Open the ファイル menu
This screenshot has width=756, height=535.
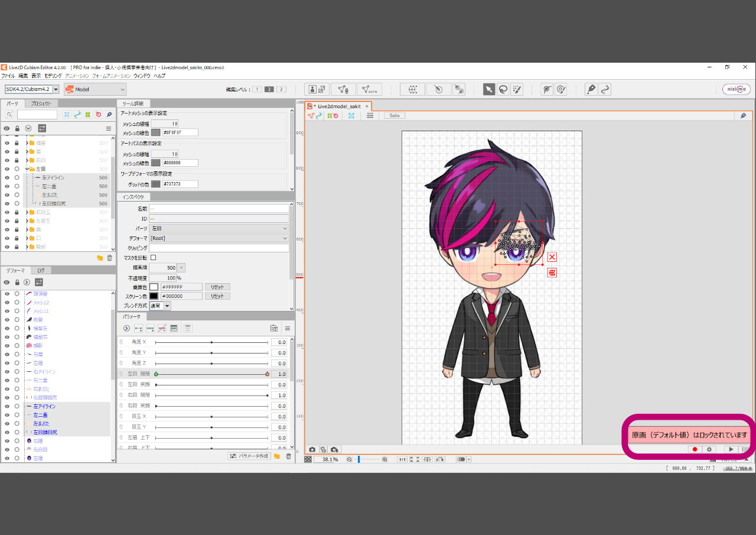click(8, 76)
